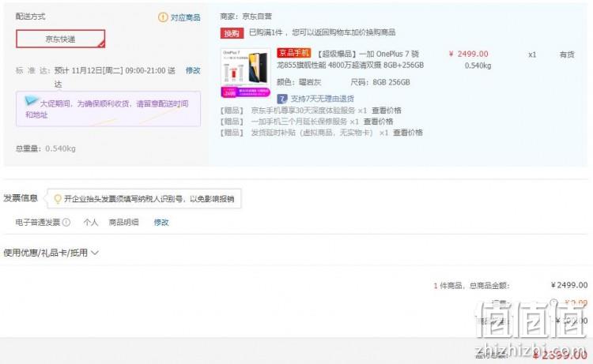Click the 换购 red tag
The image size is (593, 364).
232,33
